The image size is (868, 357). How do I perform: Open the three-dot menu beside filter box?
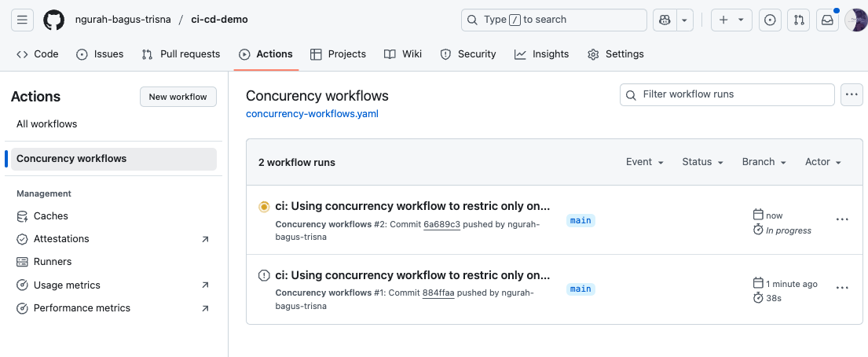click(852, 94)
